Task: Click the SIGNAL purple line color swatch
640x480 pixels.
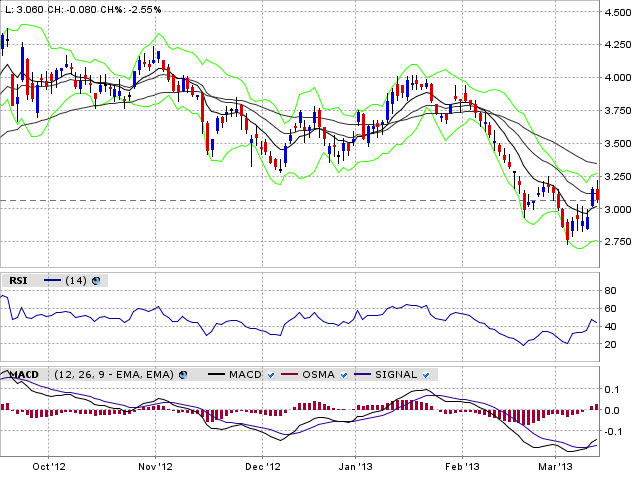Action: pos(363,374)
